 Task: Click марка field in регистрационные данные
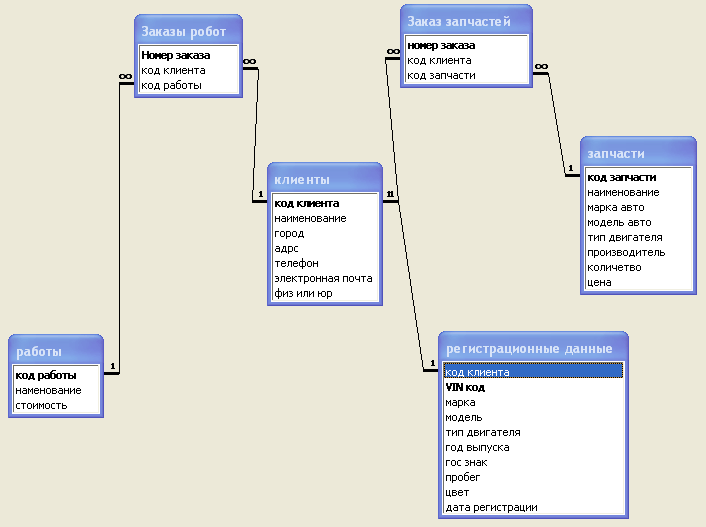point(533,402)
